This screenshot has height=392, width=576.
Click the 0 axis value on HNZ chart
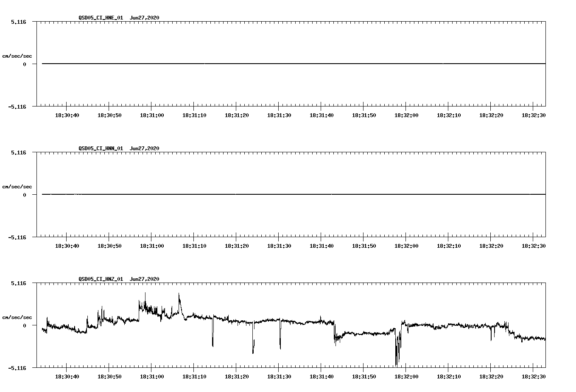click(x=25, y=325)
